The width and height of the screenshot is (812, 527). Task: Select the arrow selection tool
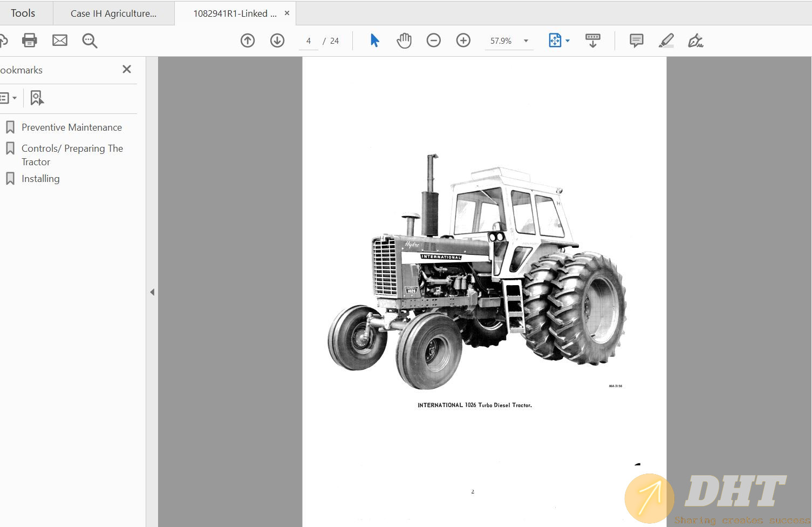point(374,40)
